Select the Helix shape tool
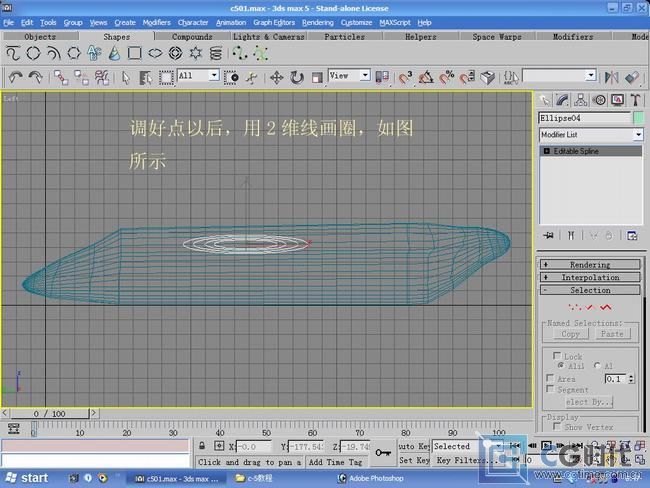This screenshot has height=488, width=650. 216,53
